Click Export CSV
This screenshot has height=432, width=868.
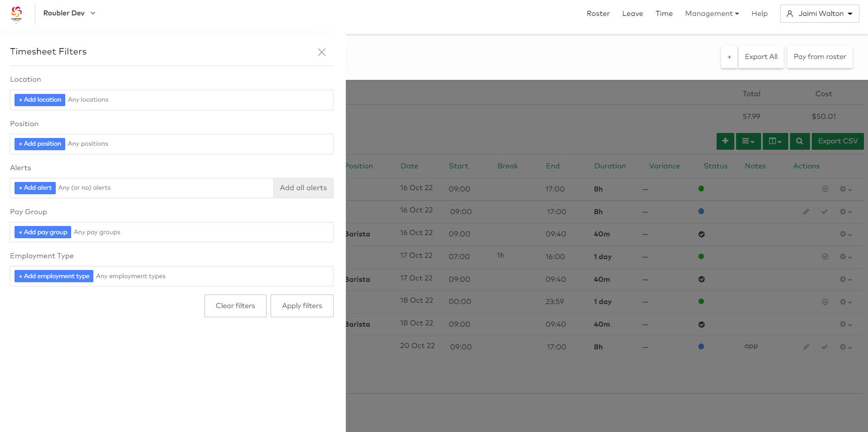tap(838, 141)
